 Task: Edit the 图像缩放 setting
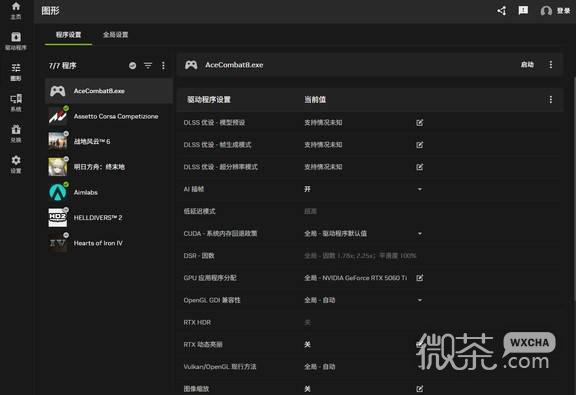[x=420, y=389]
